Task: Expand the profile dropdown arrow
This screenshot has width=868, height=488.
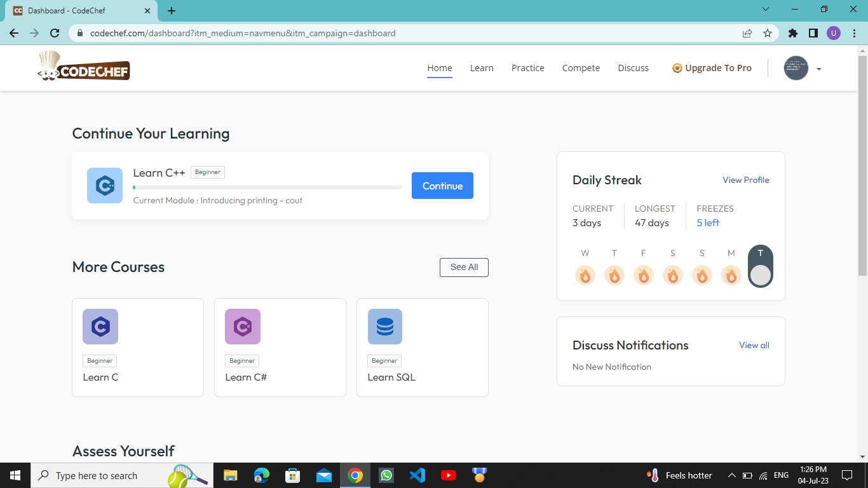Action: tap(819, 69)
